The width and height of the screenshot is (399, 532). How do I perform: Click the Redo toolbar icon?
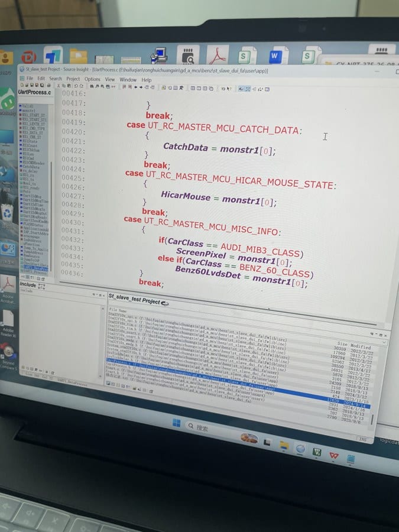(82, 86)
